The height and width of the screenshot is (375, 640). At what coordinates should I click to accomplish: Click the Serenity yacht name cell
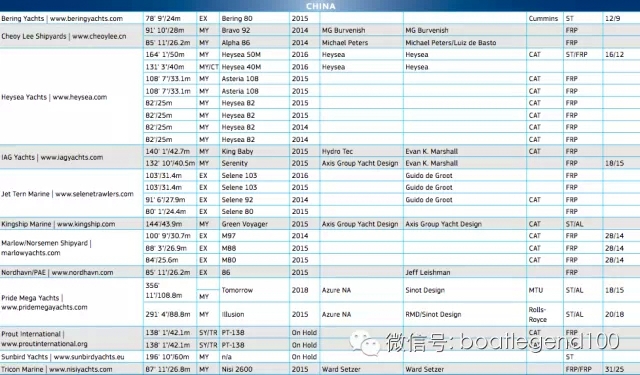click(254, 163)
